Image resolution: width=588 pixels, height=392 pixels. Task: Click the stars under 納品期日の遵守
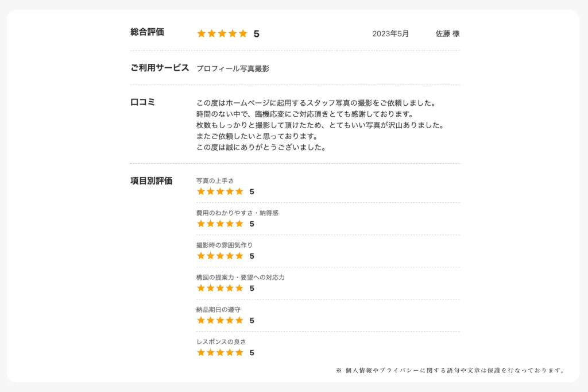click(220, 320)
